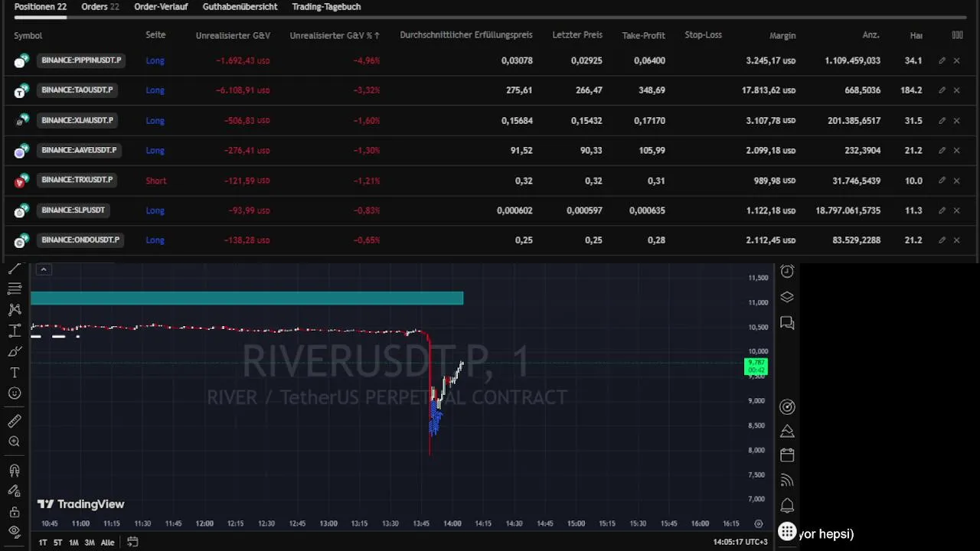Close the AAVEUSDT.P position
Viewport: 980px width, 551px height.
[x=957, y=151]
